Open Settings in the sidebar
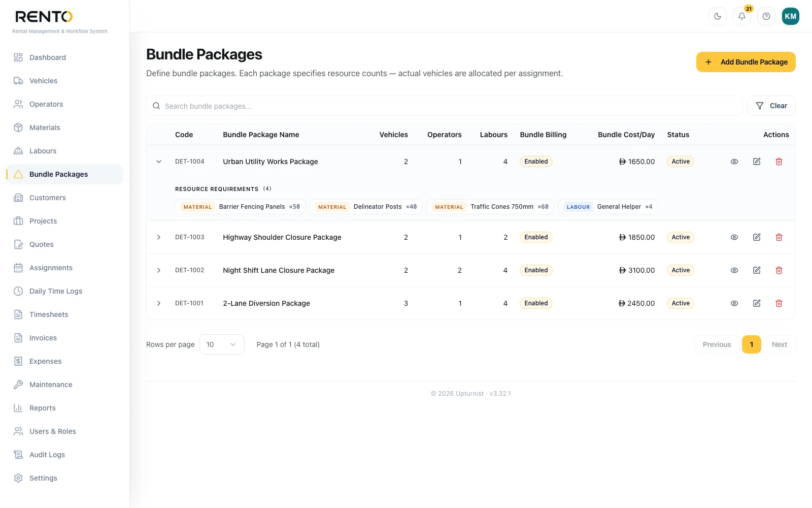Image resolution: width=812 pixels, height=508 pixels. click(64, 478)
